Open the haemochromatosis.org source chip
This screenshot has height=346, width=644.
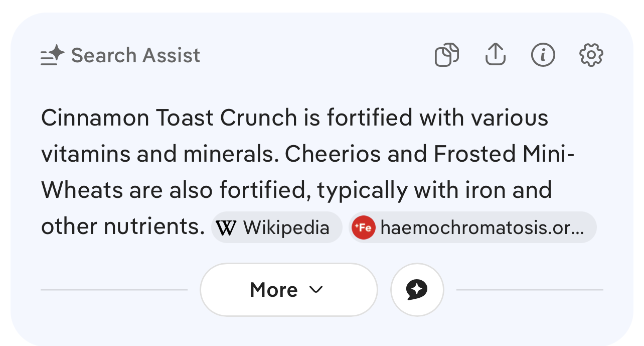(x=472, y=228)
